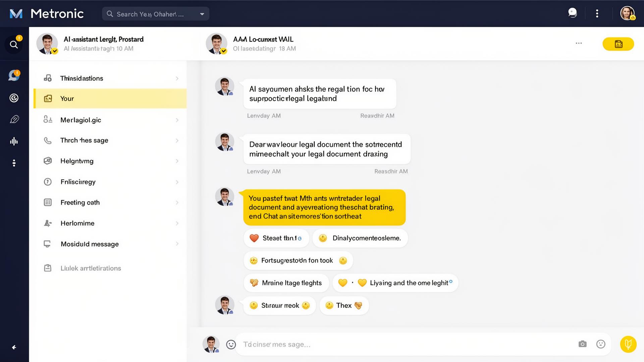
Task: Click the yellow save button at top right
Action: tap(618, 44)
